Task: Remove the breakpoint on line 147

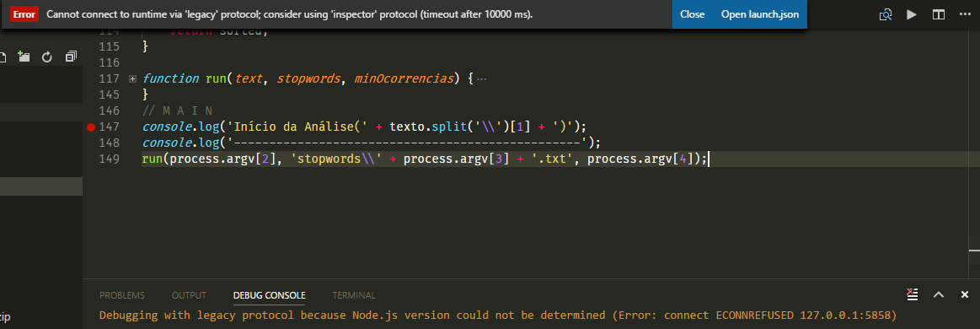Action: pyautogui.click(x=91, y=127)
